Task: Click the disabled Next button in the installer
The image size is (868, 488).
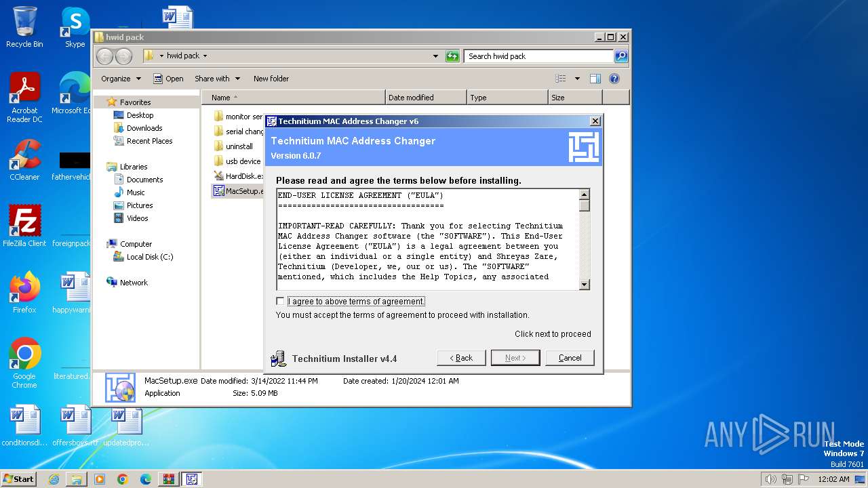Action: click(515, 358)
